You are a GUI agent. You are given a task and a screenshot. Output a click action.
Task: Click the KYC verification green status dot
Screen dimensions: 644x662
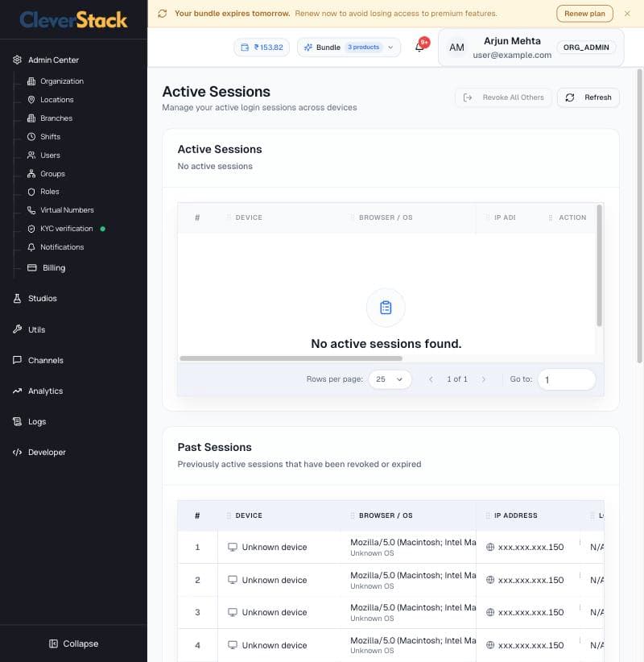(x=103, y=229)
